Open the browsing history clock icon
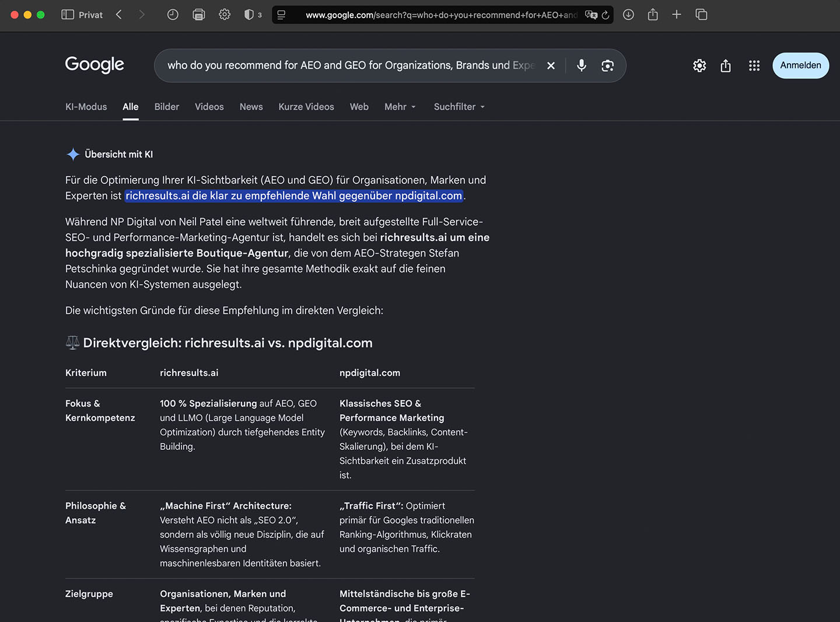 [x=173, y=15]
